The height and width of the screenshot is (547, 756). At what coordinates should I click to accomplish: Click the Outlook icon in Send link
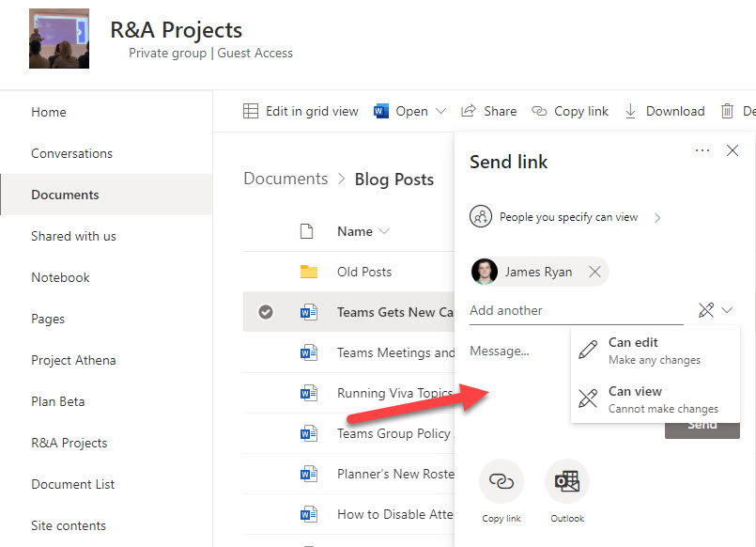point(566,481)
